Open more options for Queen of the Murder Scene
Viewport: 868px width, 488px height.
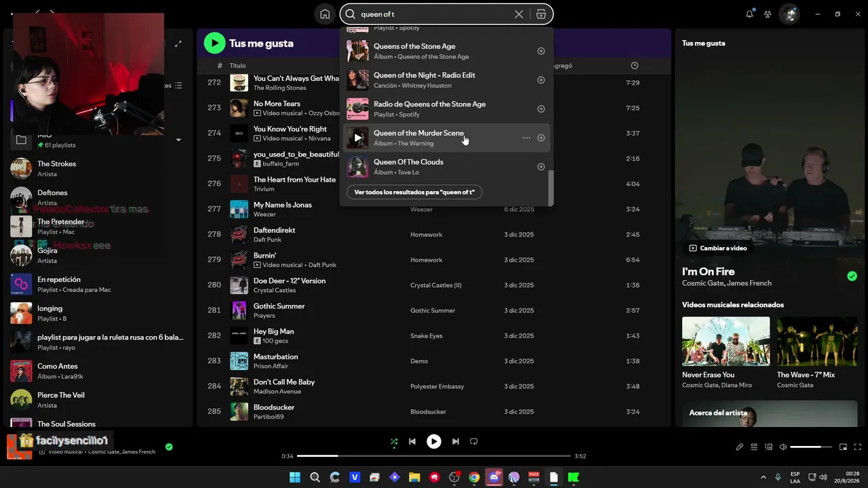(x=526, y=138)
